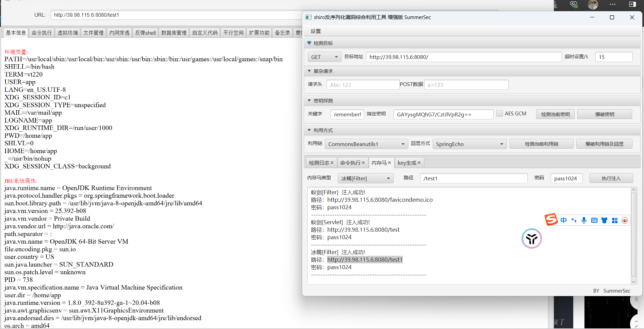Click the floating circular Y assistant icon

(531, 238)
